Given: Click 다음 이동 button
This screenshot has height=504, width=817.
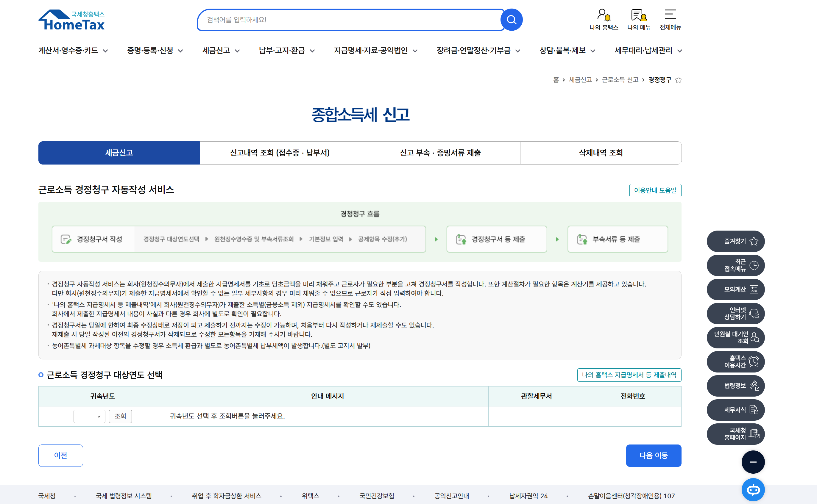Looking at the screenshot, I should tap(653, 455).
